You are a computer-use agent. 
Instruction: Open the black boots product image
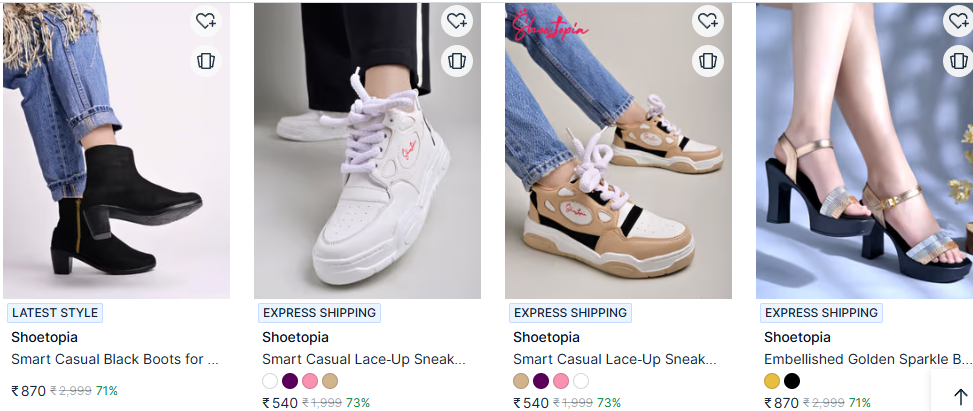coord(117,151)
